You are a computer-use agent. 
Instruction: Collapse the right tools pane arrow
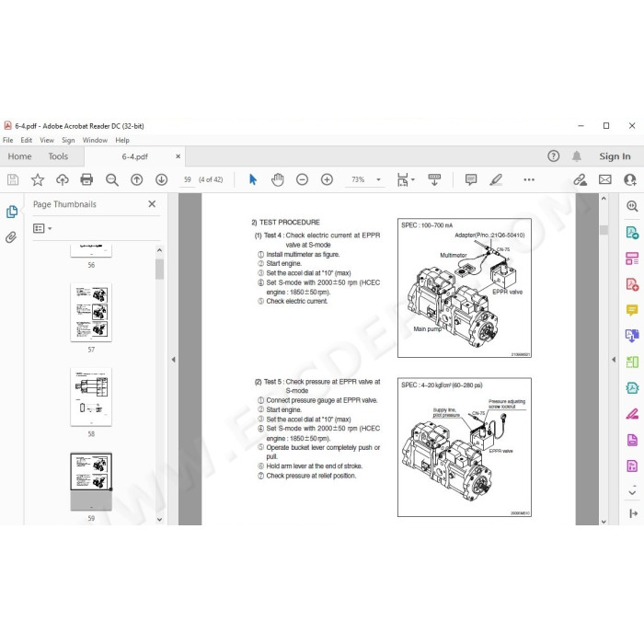614,360
